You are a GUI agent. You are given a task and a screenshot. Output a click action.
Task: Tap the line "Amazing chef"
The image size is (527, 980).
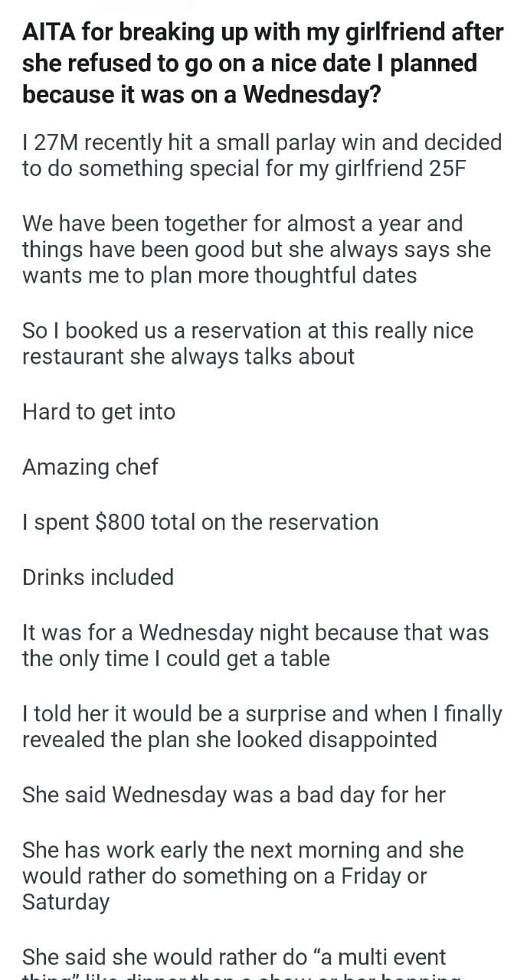pyautogui.click(x=90, y=467)
